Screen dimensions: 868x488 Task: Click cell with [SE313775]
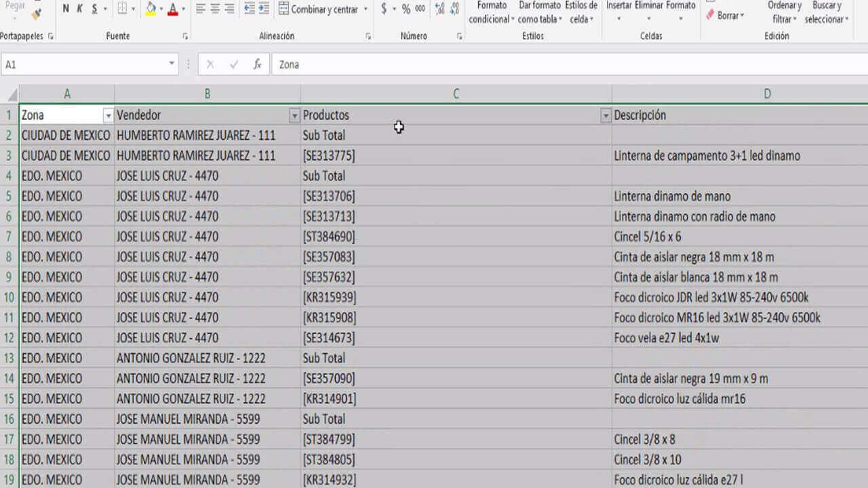coord(456,156)
